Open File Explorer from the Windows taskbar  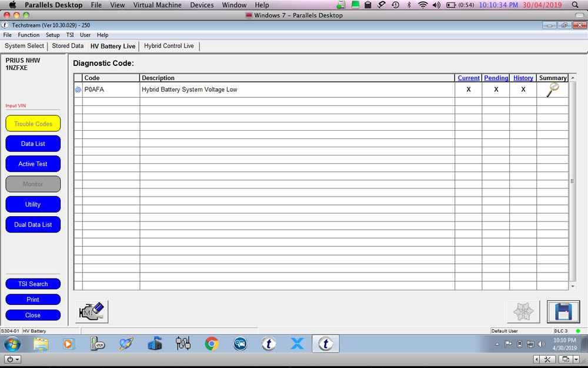click(x=41, y=344)
